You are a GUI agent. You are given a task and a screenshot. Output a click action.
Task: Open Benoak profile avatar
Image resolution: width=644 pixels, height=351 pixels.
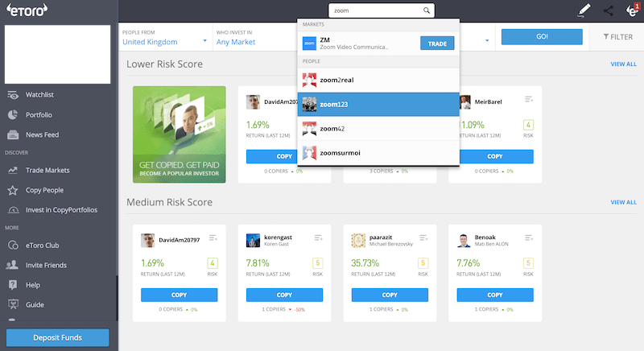464,240
